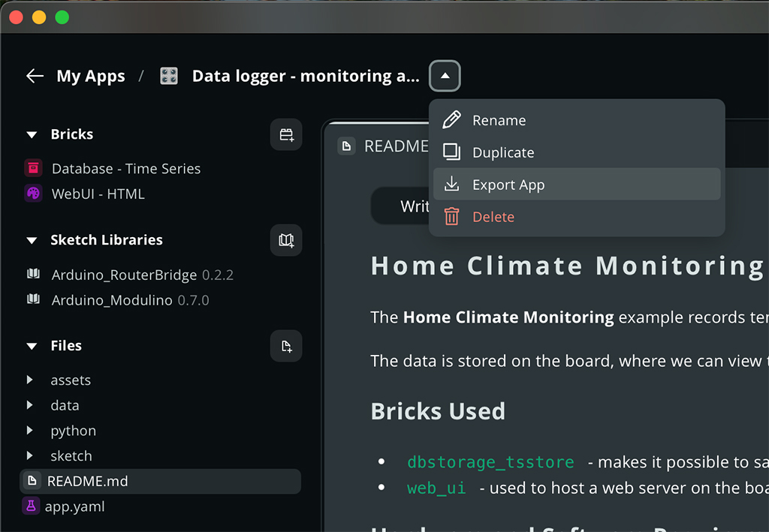Open the README.md file in sidebar
Screen dimensions: 769x532
(x=87, y=481)
